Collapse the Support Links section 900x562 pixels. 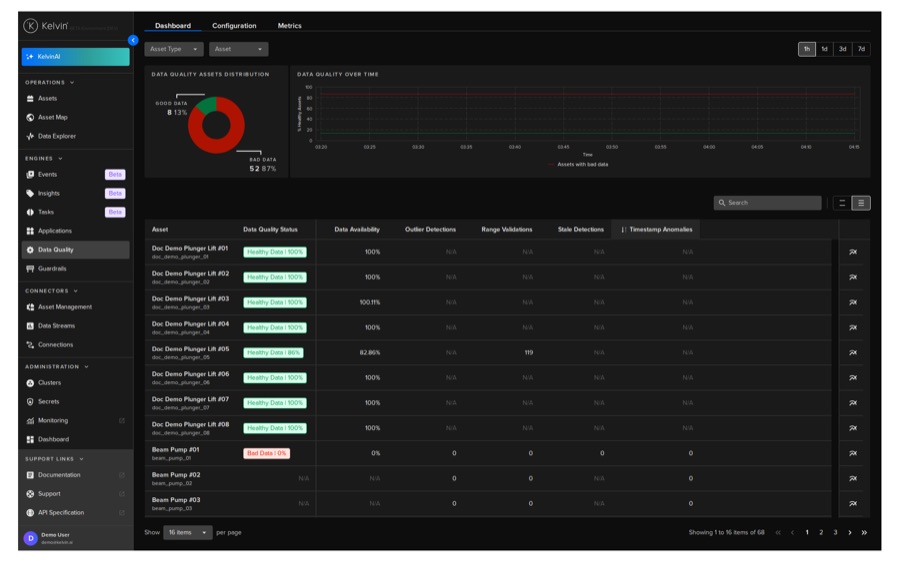tap(55, 459)
